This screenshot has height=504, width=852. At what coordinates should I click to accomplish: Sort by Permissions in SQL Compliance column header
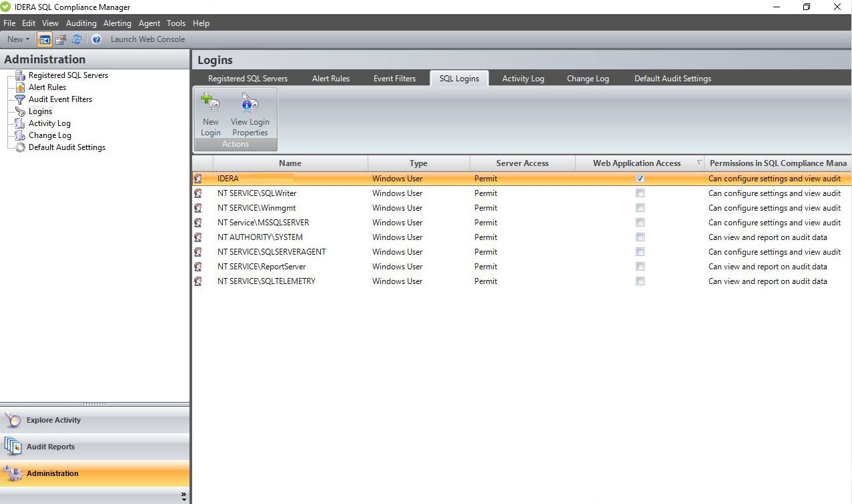[779, 163]
